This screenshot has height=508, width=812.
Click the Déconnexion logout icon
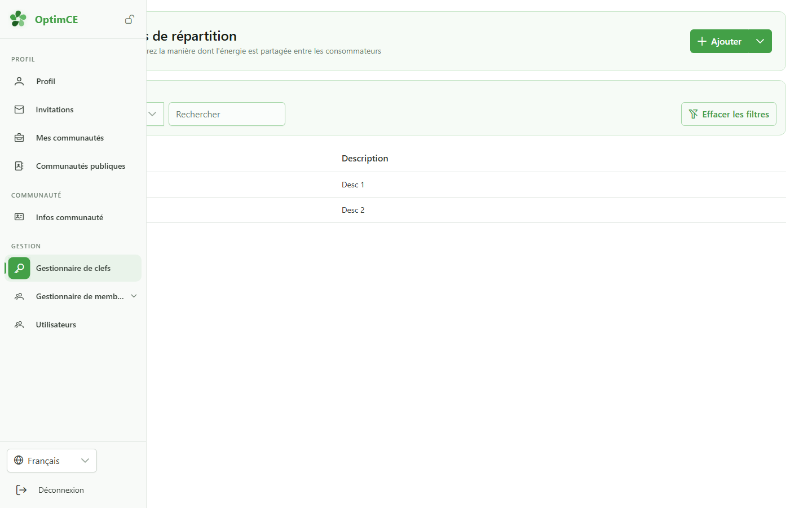point(21,490)
